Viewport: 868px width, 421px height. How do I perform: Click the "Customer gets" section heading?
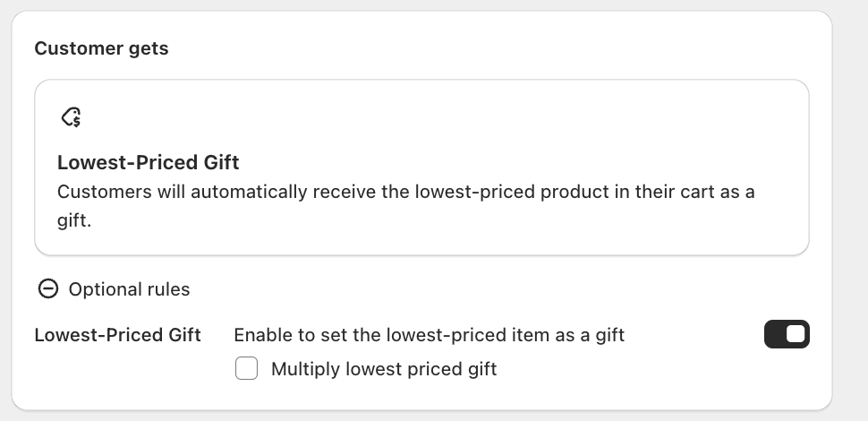[x=101, y=48]
